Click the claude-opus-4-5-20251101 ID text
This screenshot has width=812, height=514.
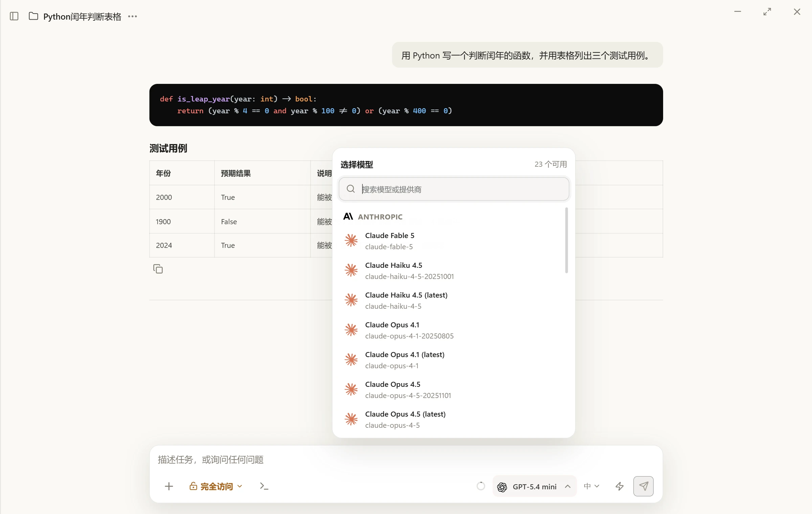click(408, 395)
